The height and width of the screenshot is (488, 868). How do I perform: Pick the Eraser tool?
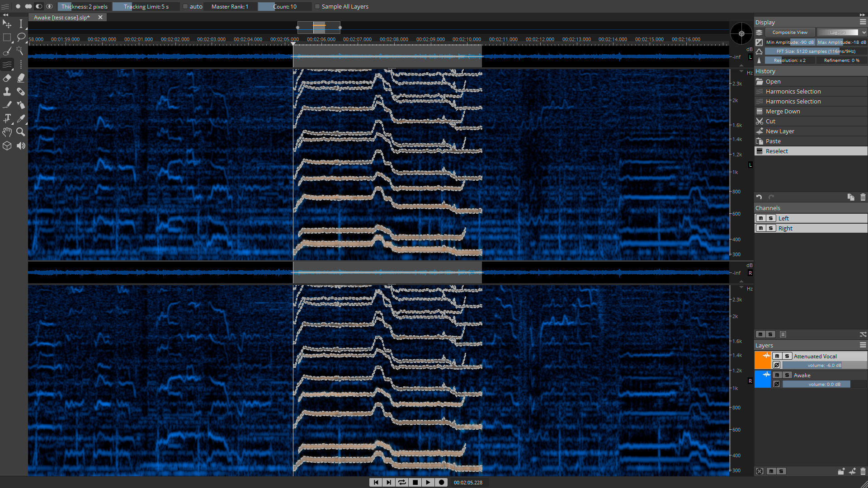tap(7, 78)
